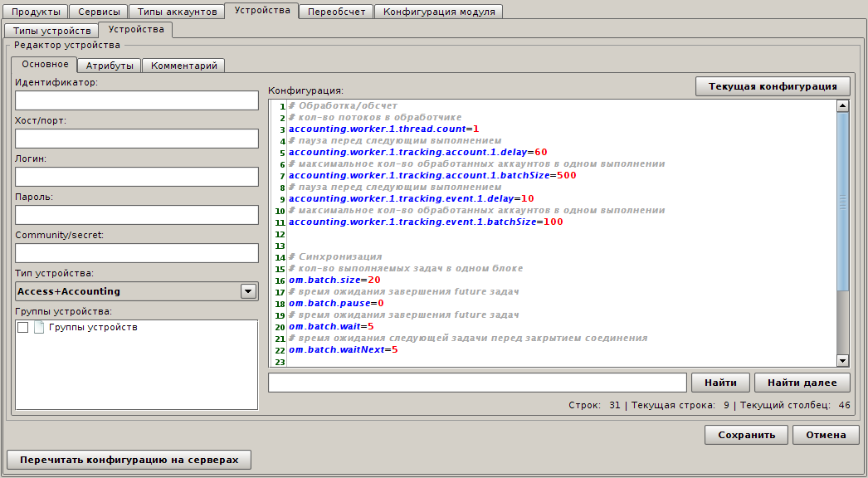Click the Найти button

pyautogui.click(x=720, y=383)
